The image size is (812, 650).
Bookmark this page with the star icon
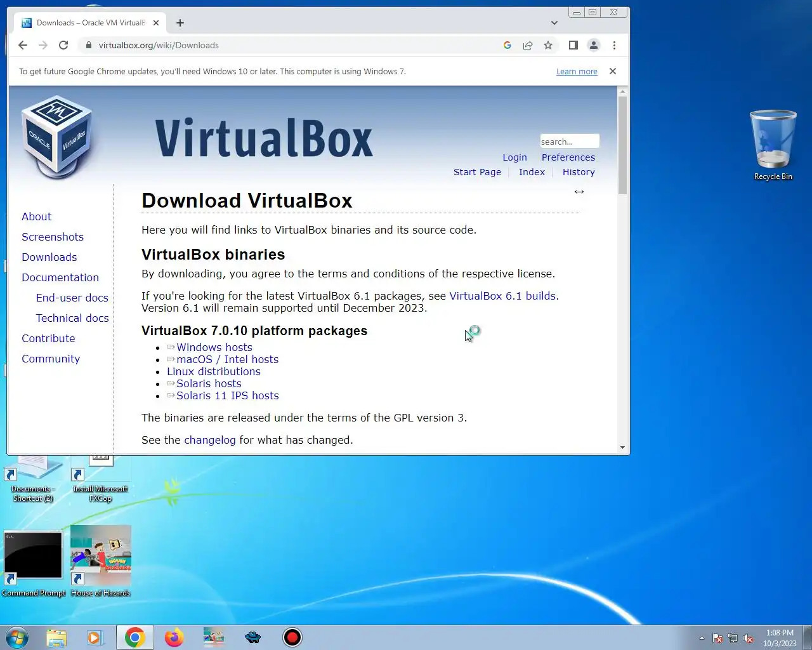tap(548, 45)
